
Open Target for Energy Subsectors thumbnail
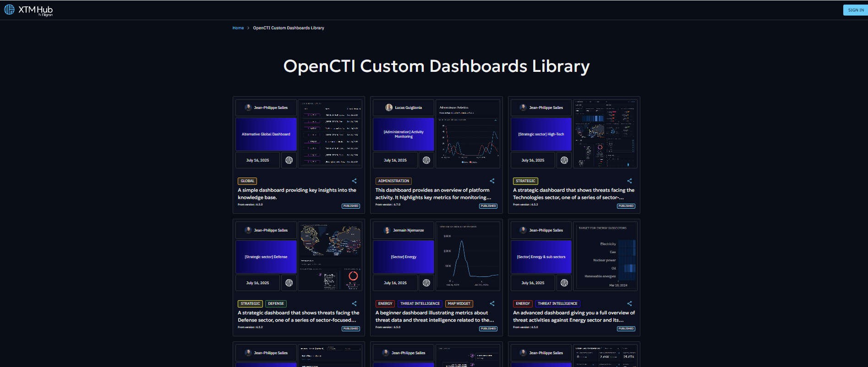point(605,256)
